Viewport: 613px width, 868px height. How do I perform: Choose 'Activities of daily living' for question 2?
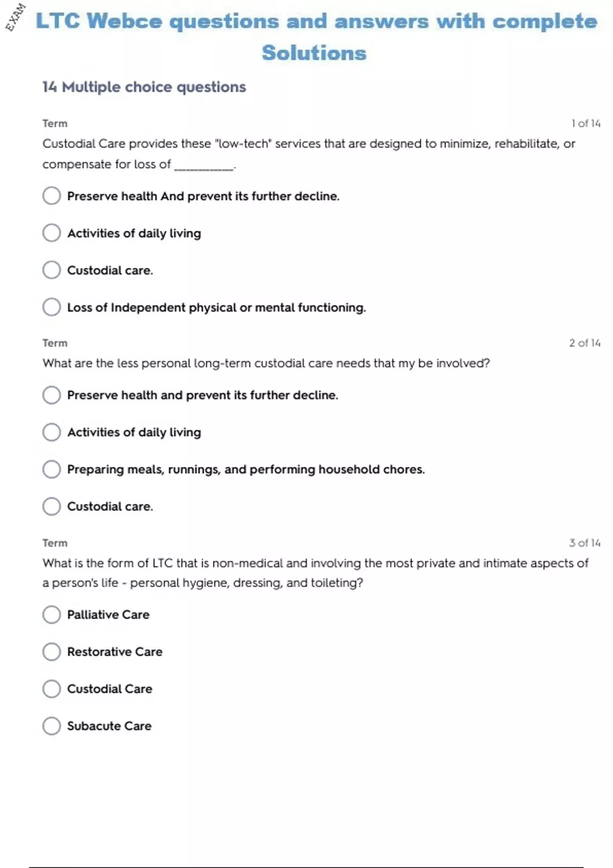click(52, 432)
